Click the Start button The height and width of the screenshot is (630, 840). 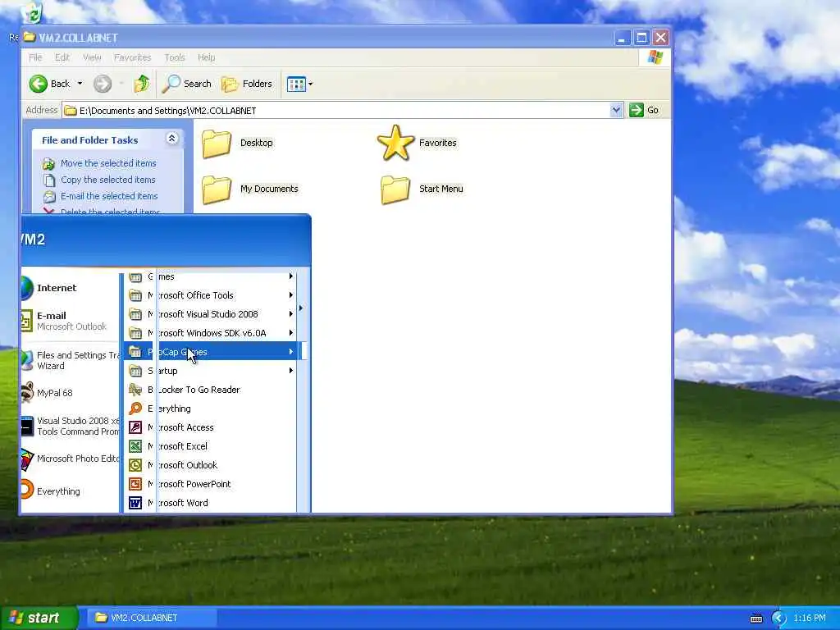click(39, 618)
